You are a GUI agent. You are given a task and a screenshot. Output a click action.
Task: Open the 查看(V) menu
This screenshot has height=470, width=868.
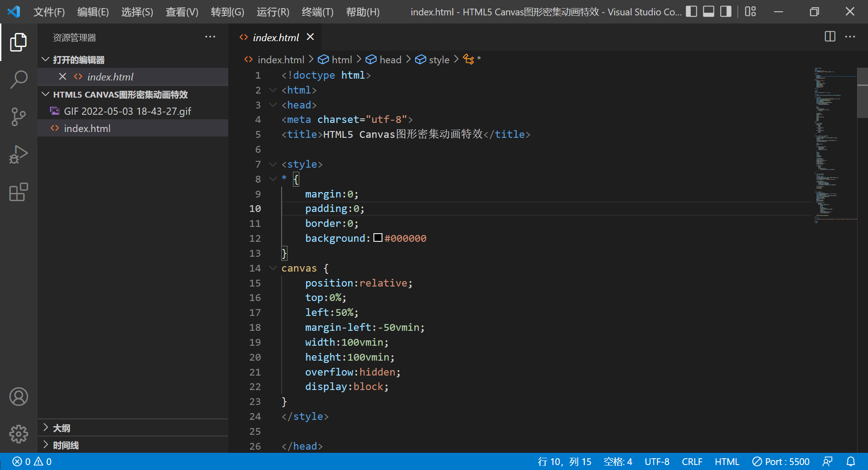point(182,12)
